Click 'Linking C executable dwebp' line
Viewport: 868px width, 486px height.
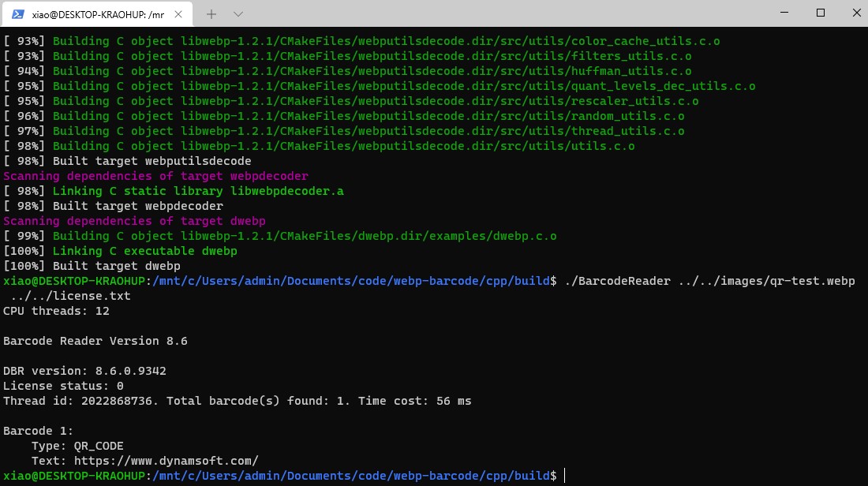(144, 251)
